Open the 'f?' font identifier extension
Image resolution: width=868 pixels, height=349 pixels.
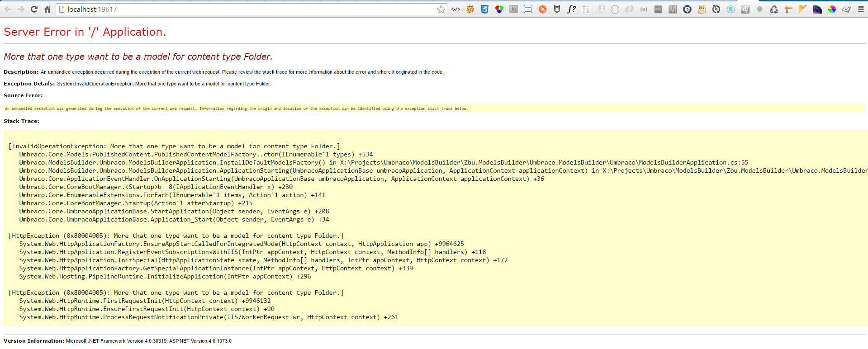[571, 9]
